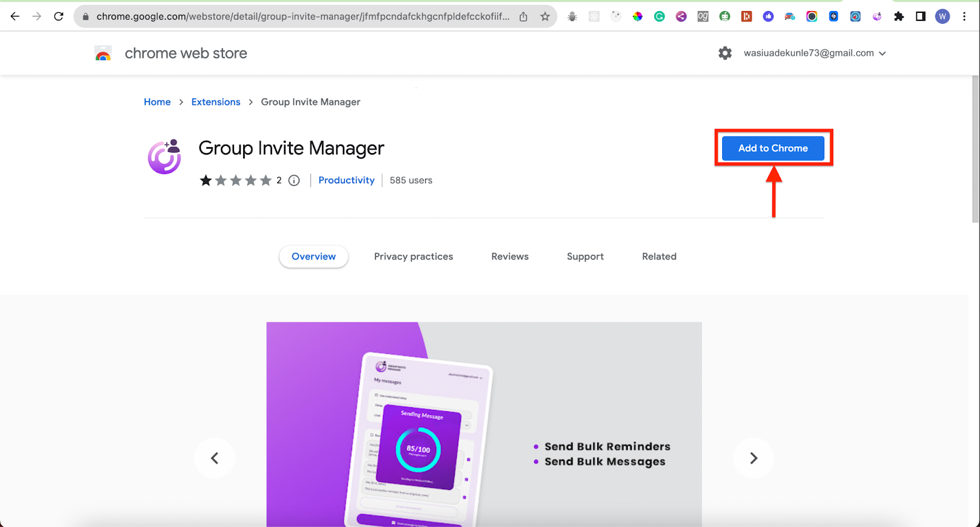Expand the wasiuadekunle73@gmail.com account dropdown
980x527 pixels.
(815, 53)
